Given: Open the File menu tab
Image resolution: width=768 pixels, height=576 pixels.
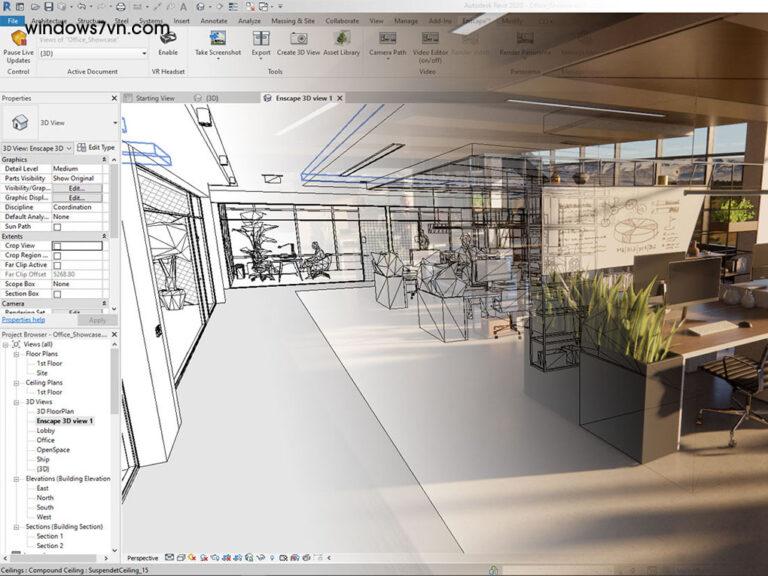Looking at the screenshot, I should tap(13, 21).
